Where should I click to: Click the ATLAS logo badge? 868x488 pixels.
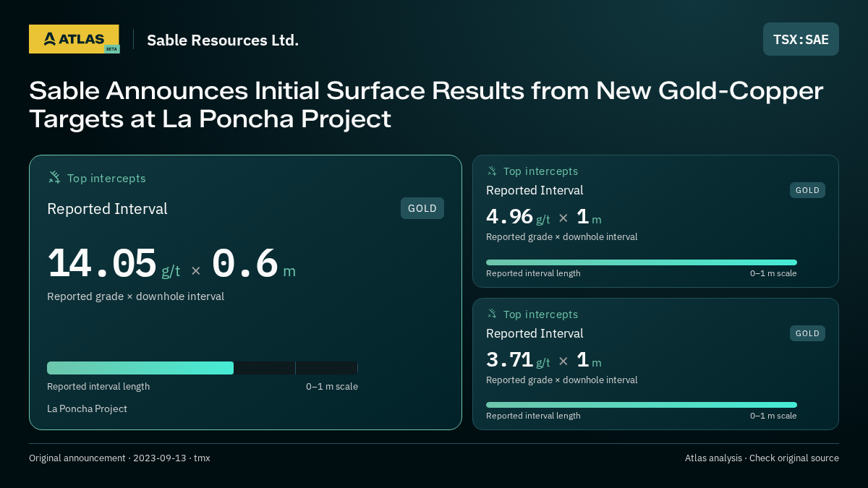[74, 39]
